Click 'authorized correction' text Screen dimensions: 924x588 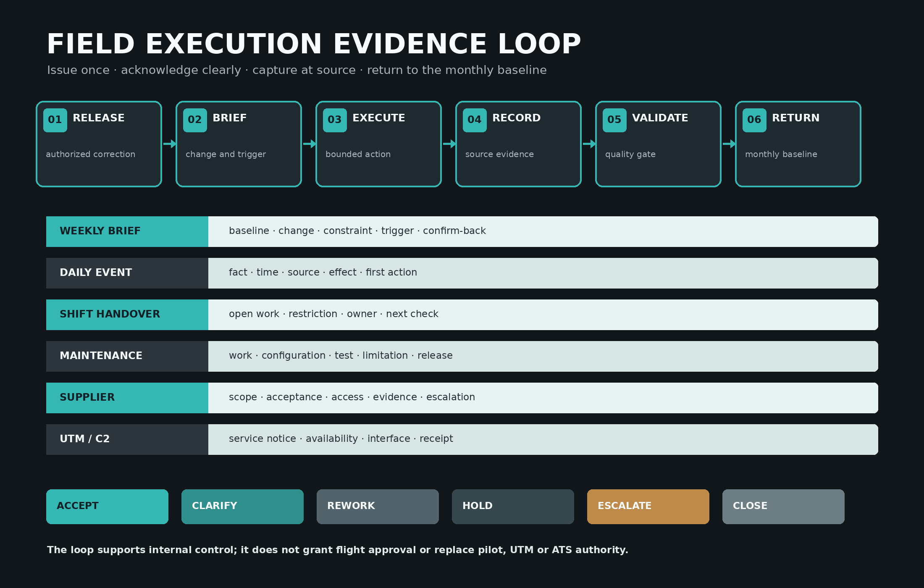coord(91,154)
